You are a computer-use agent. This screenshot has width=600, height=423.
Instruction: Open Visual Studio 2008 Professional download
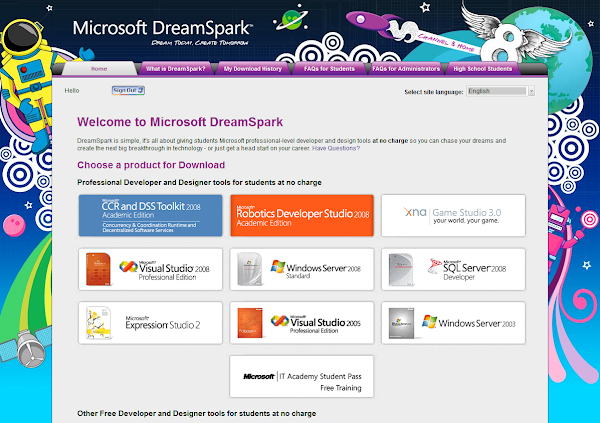coord(150,269)
